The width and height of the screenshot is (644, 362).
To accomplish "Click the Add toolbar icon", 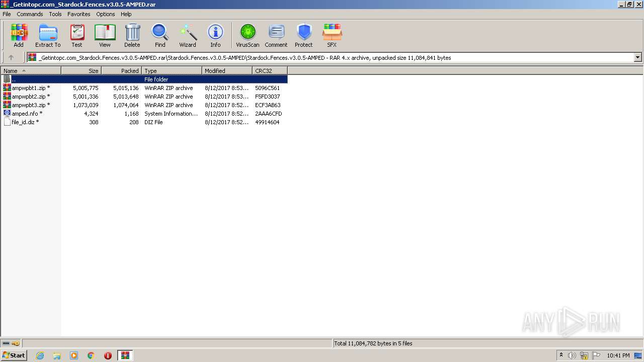I will [19, 35].
